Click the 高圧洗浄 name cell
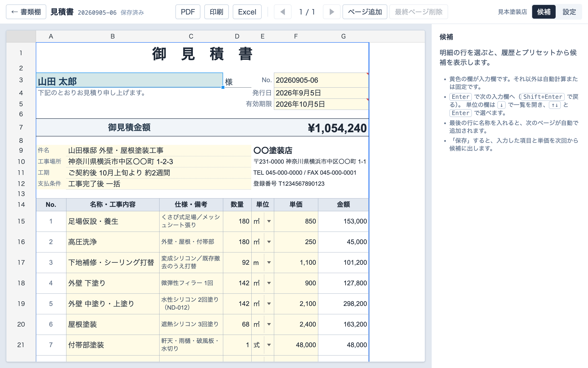Viewport: 588px width, 368px height. pos(113,242)
